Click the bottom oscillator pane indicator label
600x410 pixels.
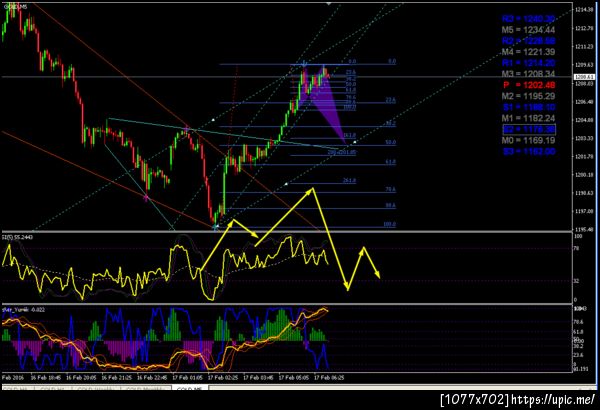(23, 309)
